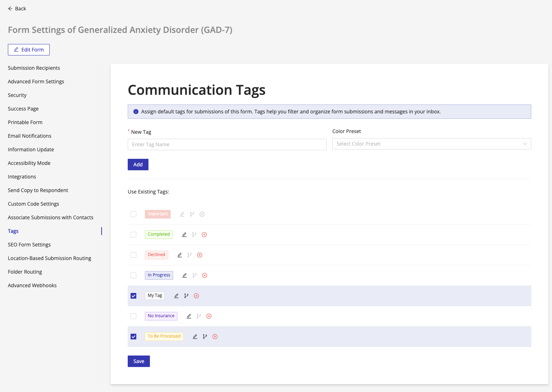Edit the To Be Processed tag
The image size is (552, 392).
tap(195, 337)
